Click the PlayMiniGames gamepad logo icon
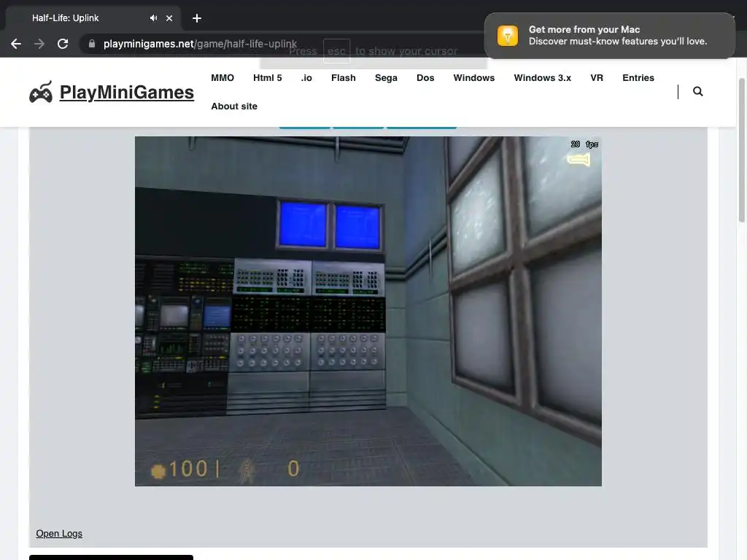This screenshot has height=560, width=747. [x=41, y=92]
